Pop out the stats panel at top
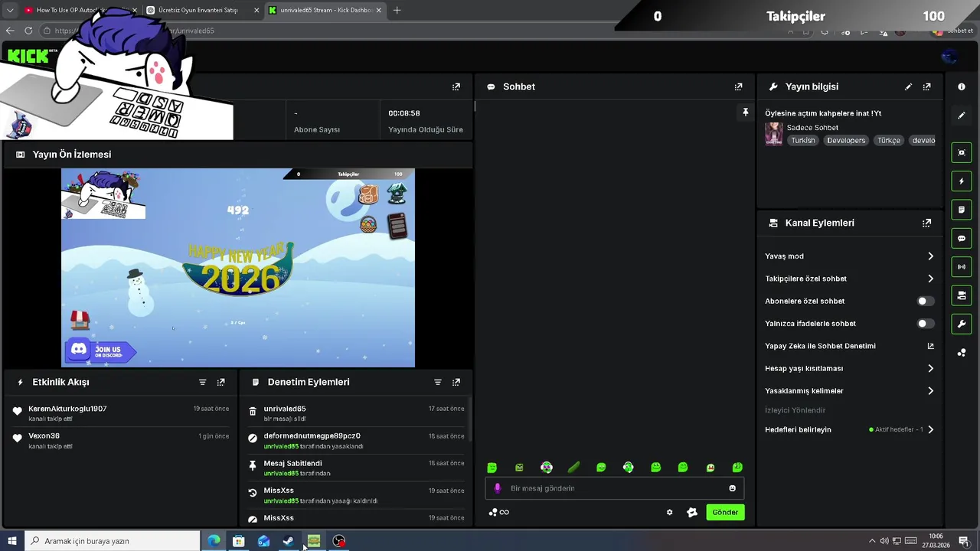Image resolution: width=980 pixels, height=551 pixels. point(456,86)
